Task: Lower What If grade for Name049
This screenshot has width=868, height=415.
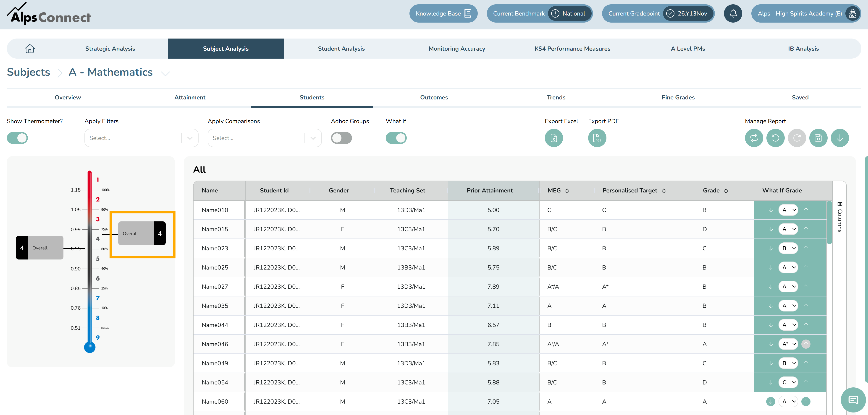Action: [x=771, y=363]
